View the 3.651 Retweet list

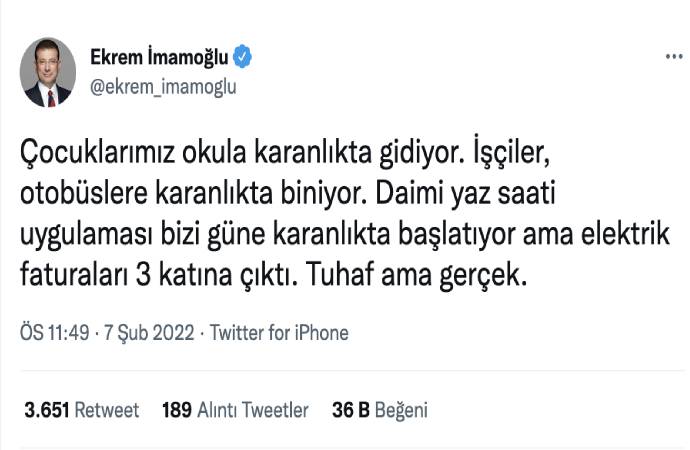pos(82,409)
